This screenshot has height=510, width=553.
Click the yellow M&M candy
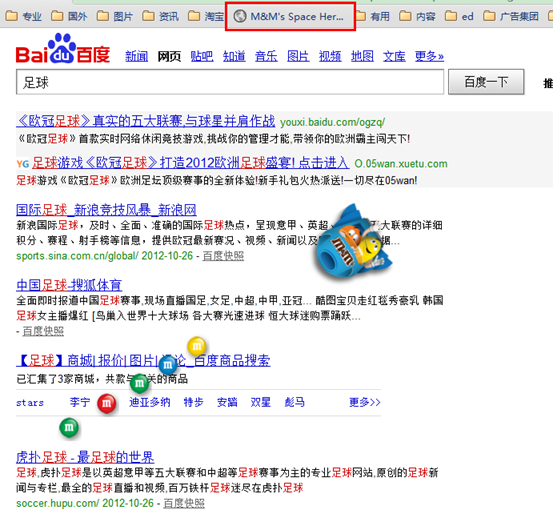(197, 346)
